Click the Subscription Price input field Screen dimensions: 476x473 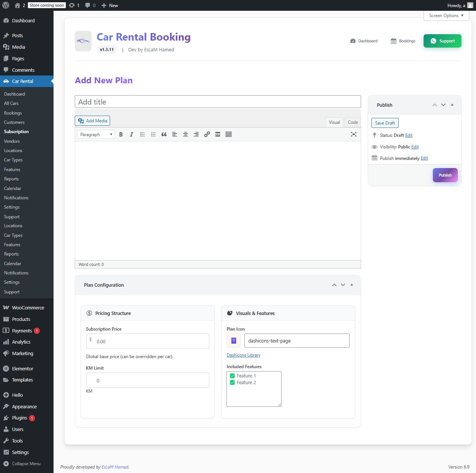coord(148,341)
